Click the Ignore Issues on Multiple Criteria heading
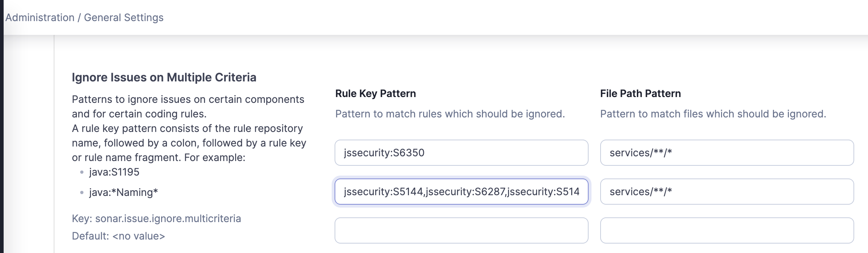The height and width of the screenshot is (253, 868). (x=164, y=77)
